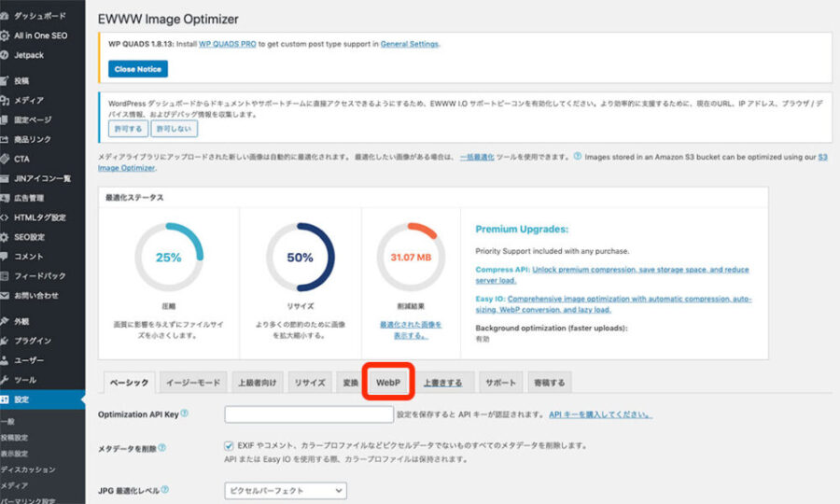Open 一般 settings submenu item
The height and width of the screenshot is (504, 840).
click(x=7, y=422)
